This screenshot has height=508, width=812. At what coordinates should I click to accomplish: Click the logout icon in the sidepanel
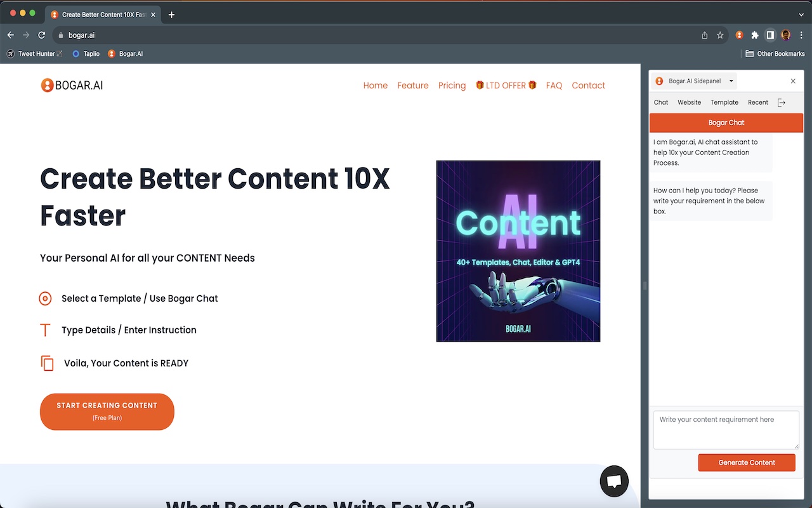782,102
